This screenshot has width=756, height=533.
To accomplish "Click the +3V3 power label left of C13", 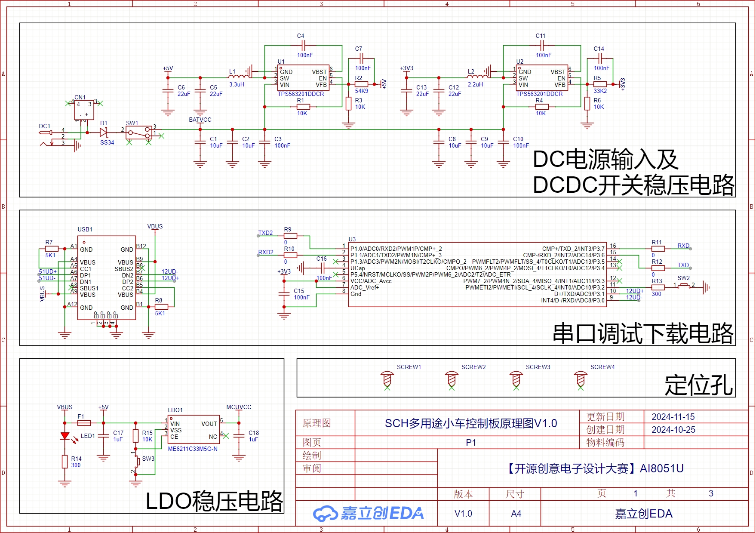I will point(406,68).
